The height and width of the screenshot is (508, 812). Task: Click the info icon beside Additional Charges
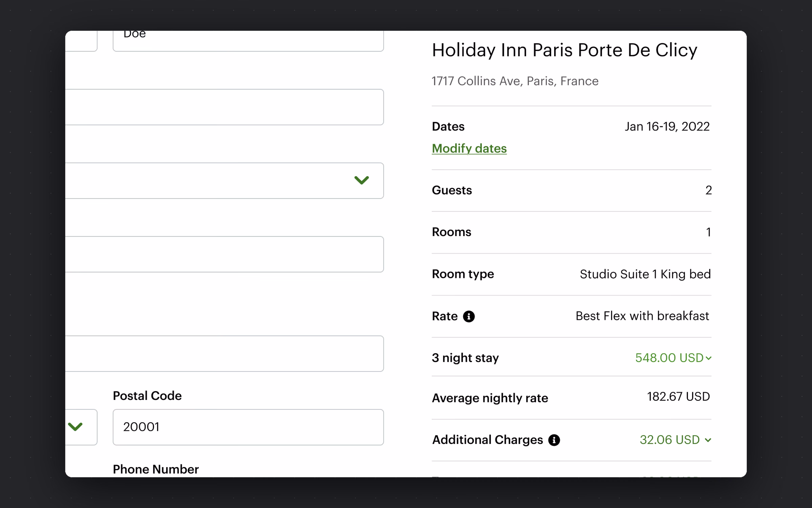coord(554,440)
